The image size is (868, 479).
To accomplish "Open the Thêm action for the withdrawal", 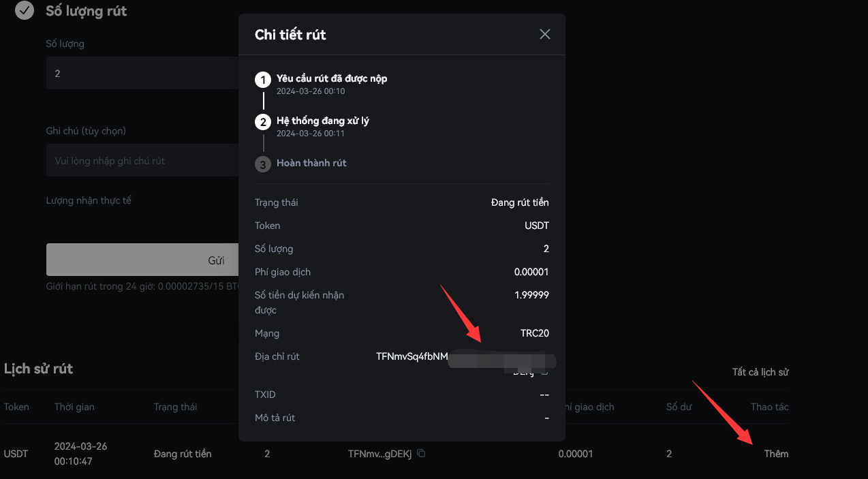I will click(x=776, y=454).
